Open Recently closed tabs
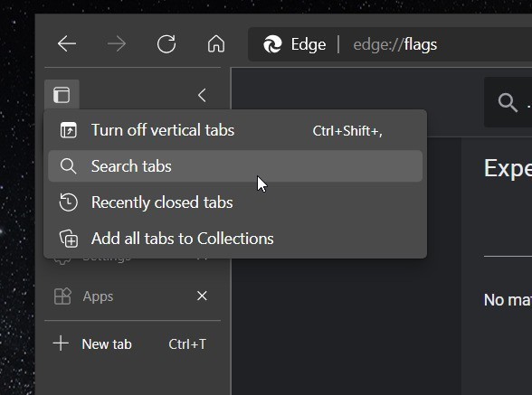The width and height of the screenshot is (532, 395). (x=235, y=202)
